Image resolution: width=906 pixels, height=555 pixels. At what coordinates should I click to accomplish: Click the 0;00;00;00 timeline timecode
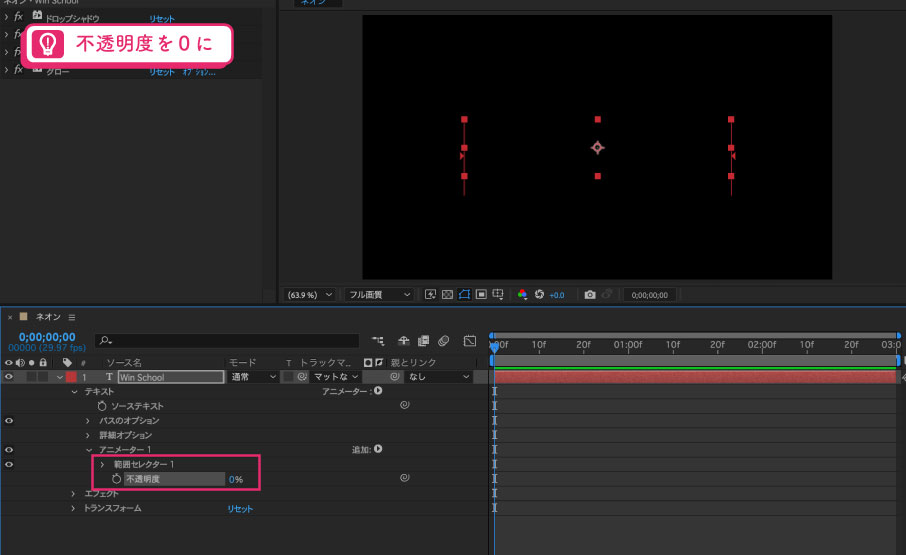[47, 337]
